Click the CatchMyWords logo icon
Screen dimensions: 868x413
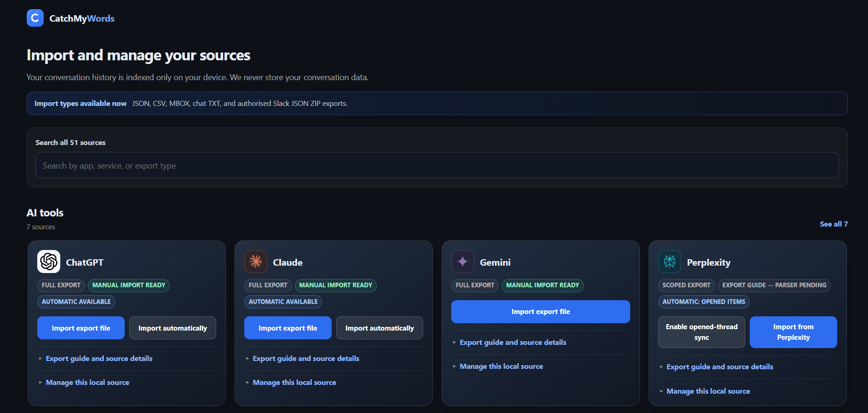coord(35,18)
